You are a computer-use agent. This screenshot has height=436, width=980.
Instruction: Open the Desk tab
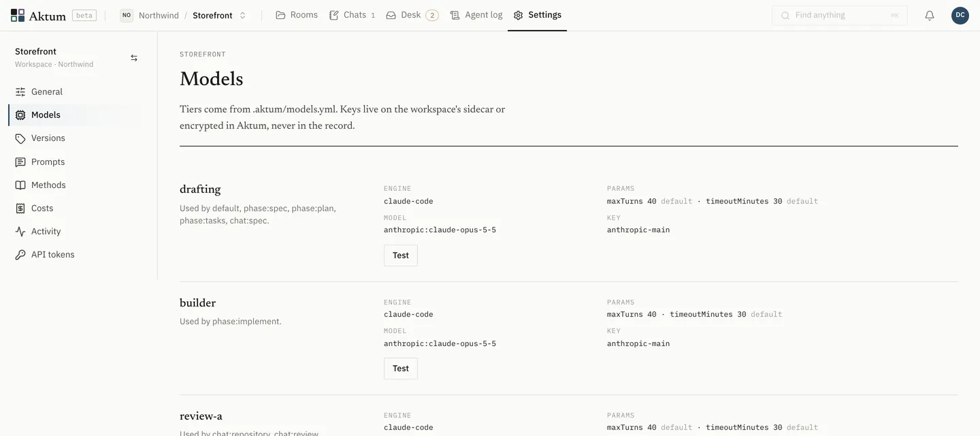coord(412,15)
